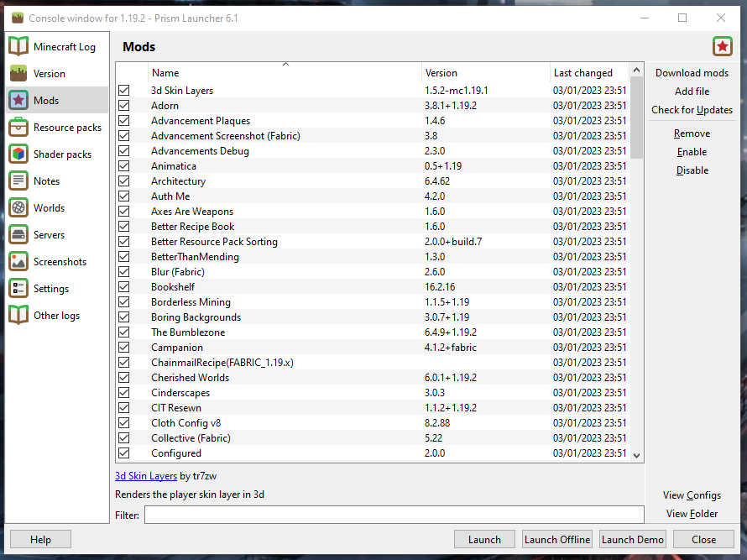This screenshot has width=747, height=560.
Task: Open the Resource packs section
Action: pos(18,127)
